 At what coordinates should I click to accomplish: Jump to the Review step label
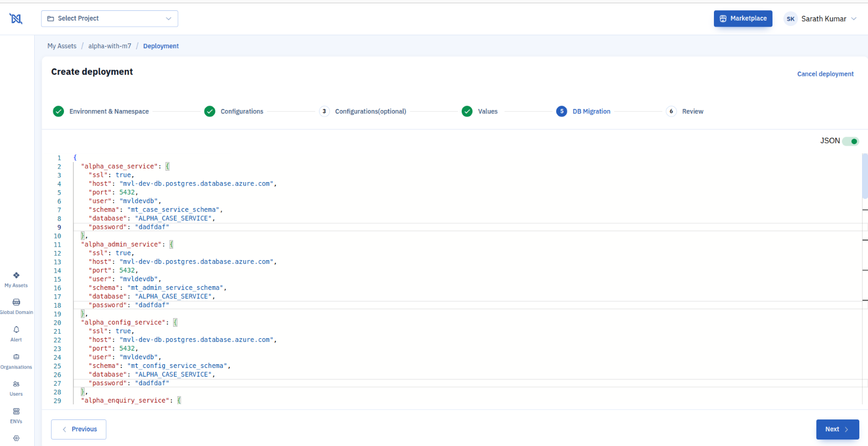pos(693,112)
